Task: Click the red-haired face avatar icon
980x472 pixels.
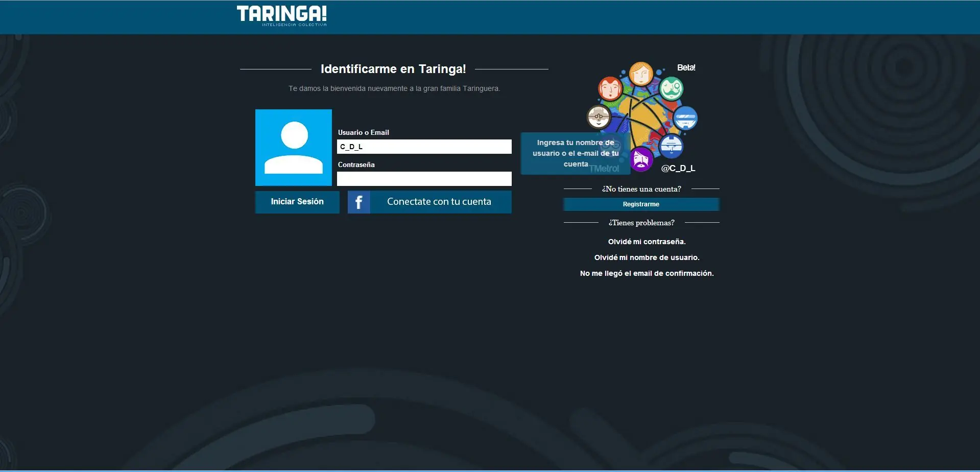Action: coord(610,89)
